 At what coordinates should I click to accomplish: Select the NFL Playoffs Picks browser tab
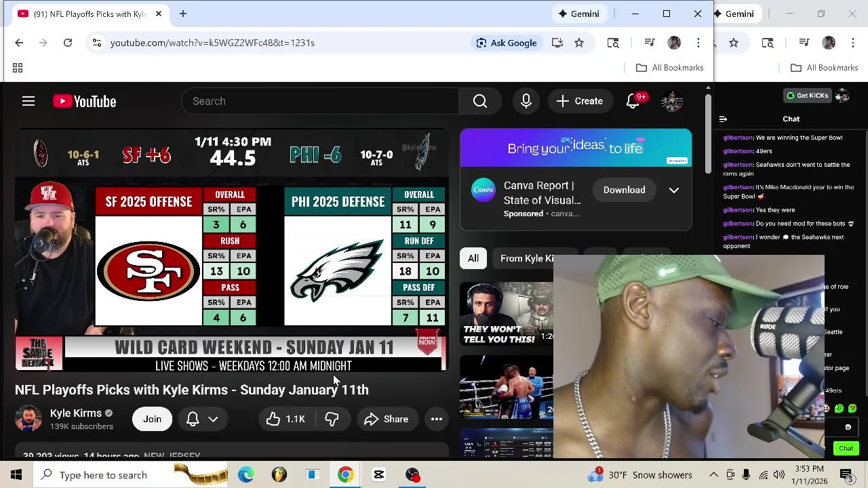point(92,14)
